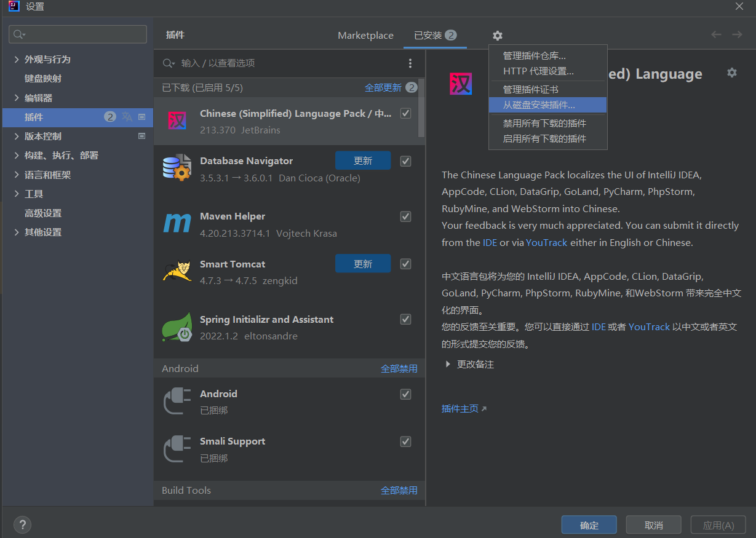
Task: Click the 取消 button
Action: pos(654,524)
